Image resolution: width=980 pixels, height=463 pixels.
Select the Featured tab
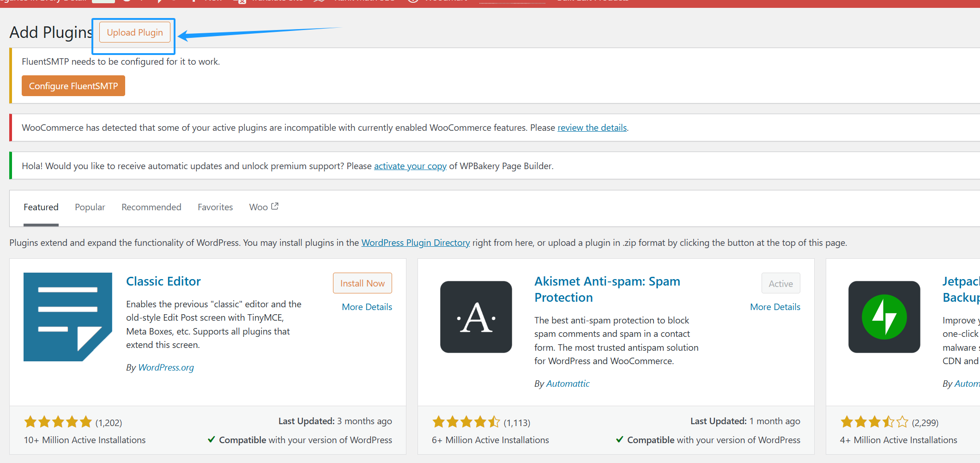click(41, 207)
